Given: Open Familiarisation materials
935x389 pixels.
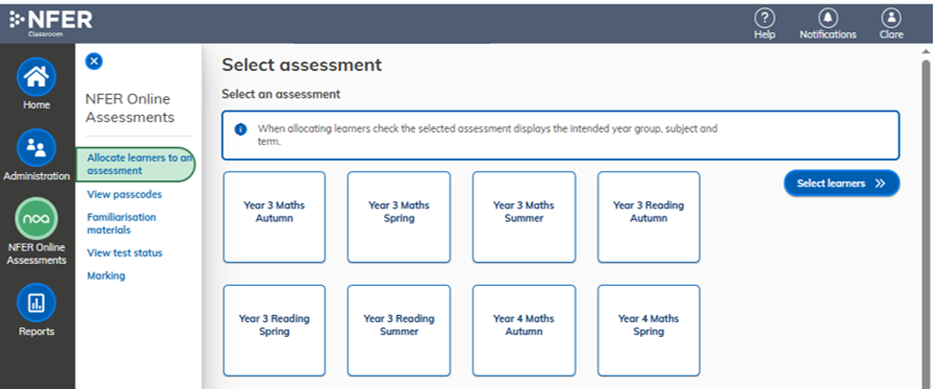Looking at the screenshot, I should (x=122, y=223).
